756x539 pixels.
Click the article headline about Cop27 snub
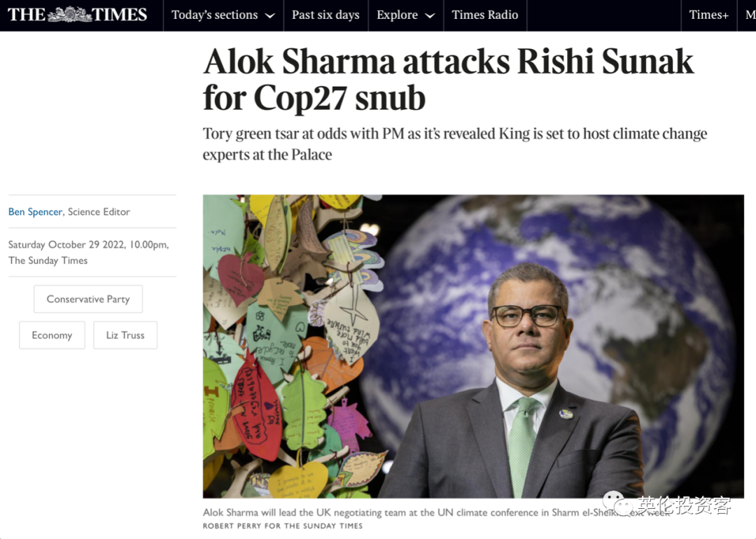449,80
